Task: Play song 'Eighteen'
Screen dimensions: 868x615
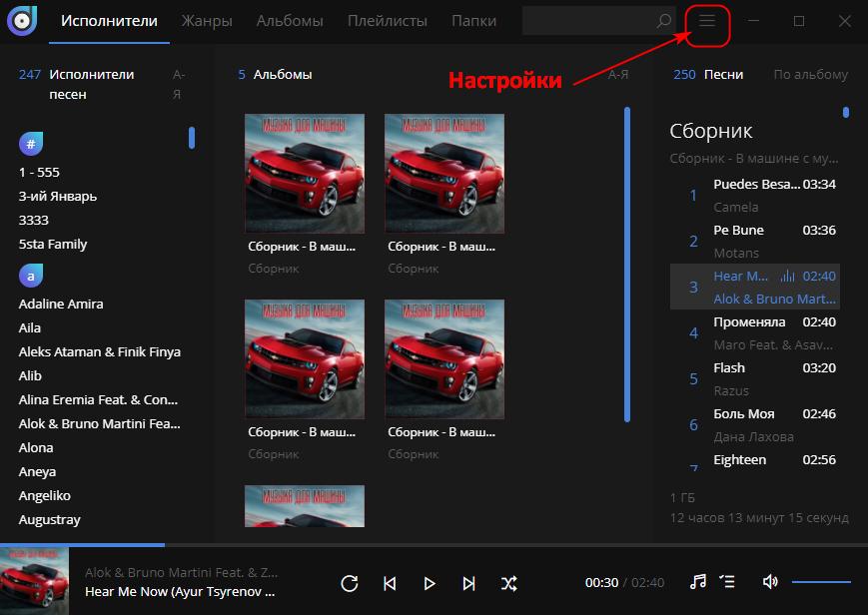Action: (x=755, y=460)
